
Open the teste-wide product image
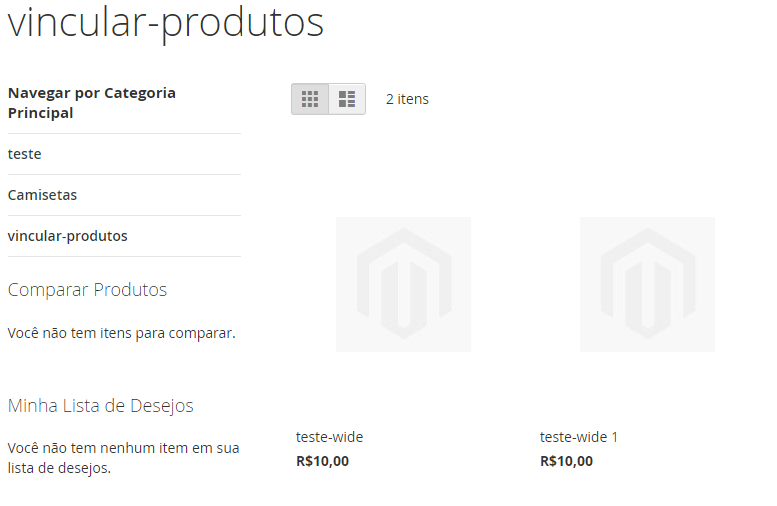(403, 284)
